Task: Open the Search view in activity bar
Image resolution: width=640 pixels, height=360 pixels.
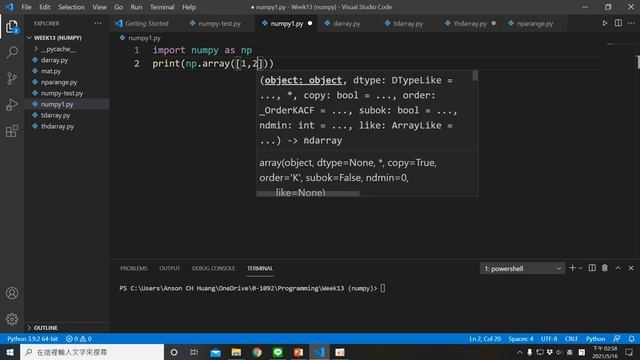Action: click(12, 52)
